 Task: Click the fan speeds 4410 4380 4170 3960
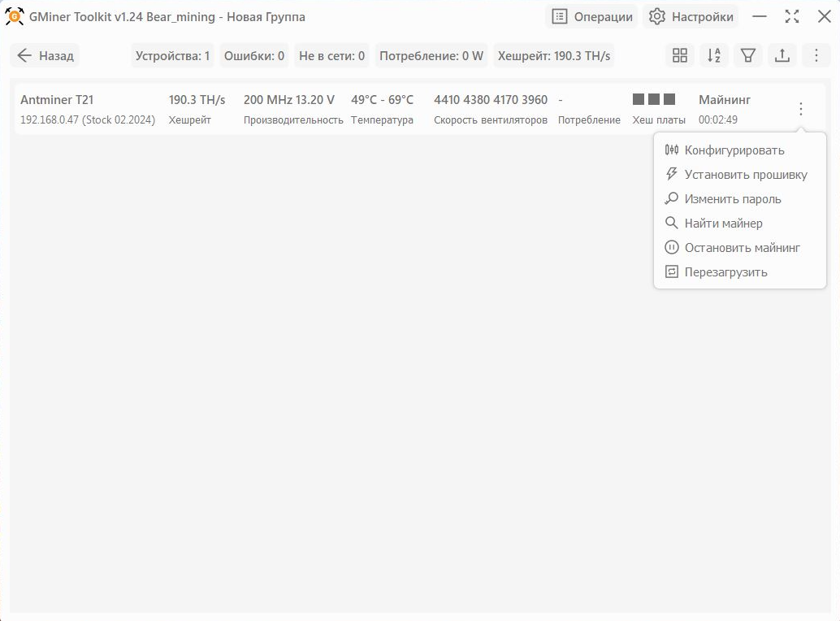pos(491,100)
